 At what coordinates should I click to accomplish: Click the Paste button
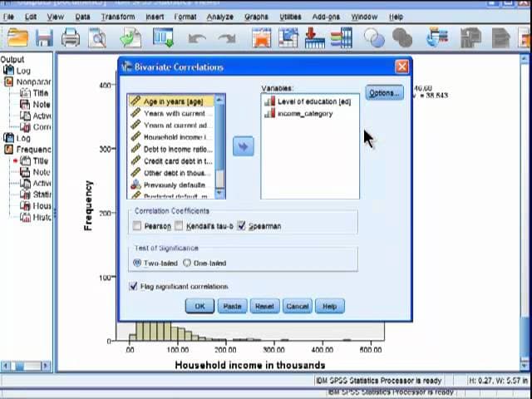tap(232, 307)
